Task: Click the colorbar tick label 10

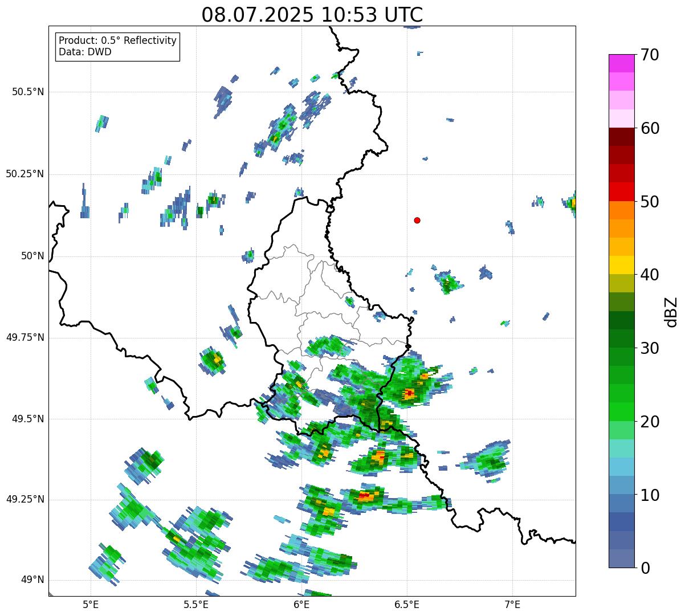Action: (x=650, y=495)
